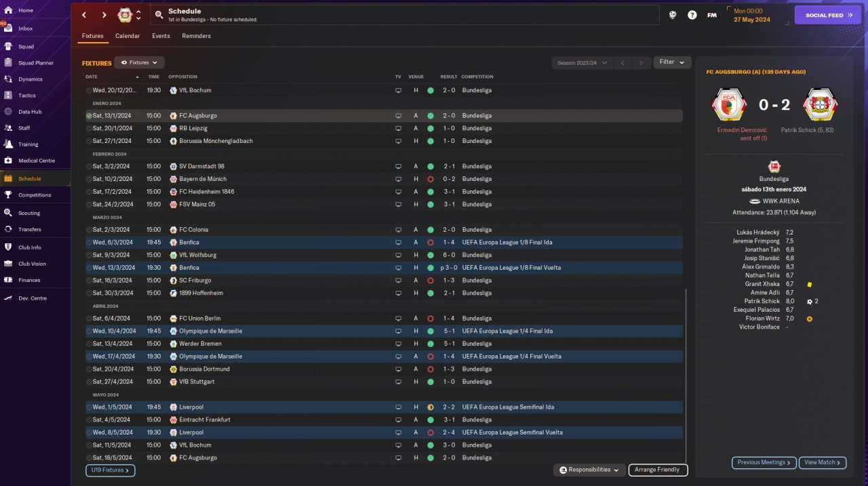This screenshot has width=868, height=486.
Task: Open Schedule in the sidebar
Action: [x=35, y=179]
